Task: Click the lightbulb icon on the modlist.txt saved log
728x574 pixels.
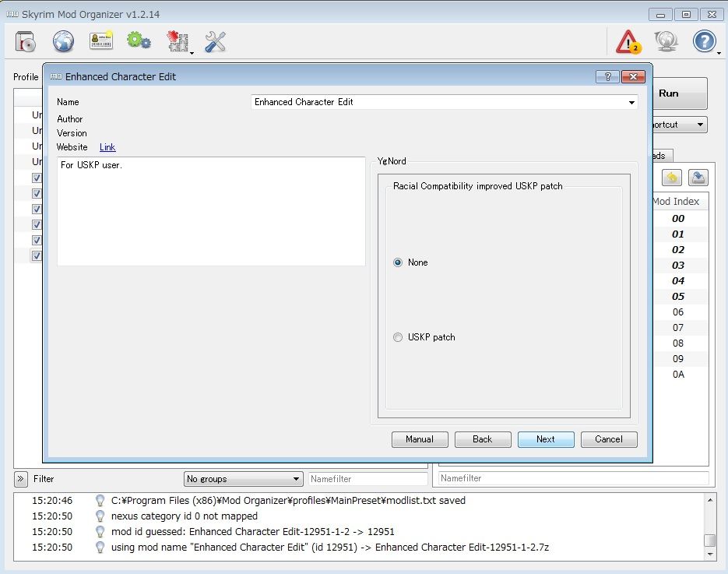Action: [100, 500]
